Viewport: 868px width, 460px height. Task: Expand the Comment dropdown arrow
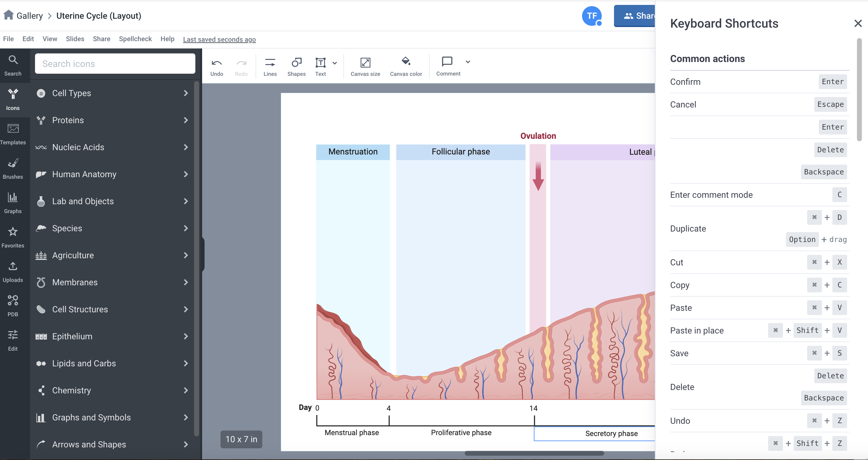(x=467, y=62)
